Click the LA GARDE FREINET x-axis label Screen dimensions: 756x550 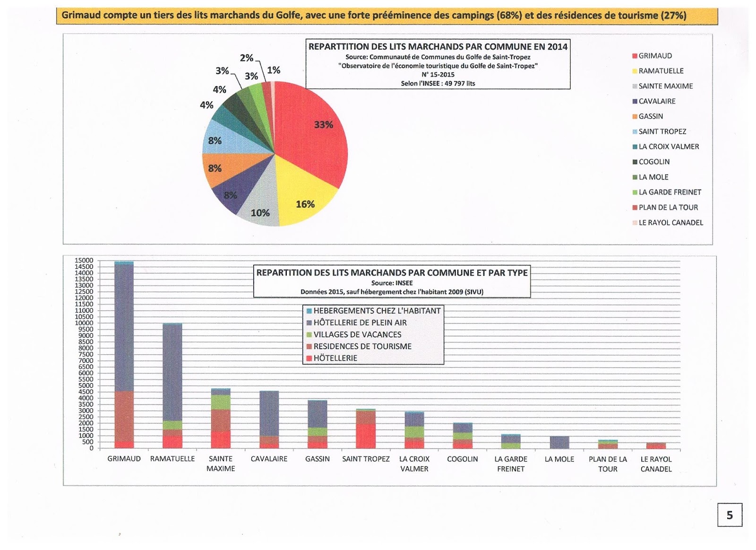click(511, 464)
